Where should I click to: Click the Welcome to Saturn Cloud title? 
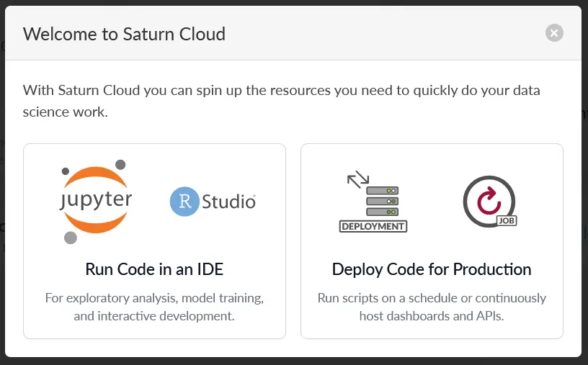[x=124, y=34]
